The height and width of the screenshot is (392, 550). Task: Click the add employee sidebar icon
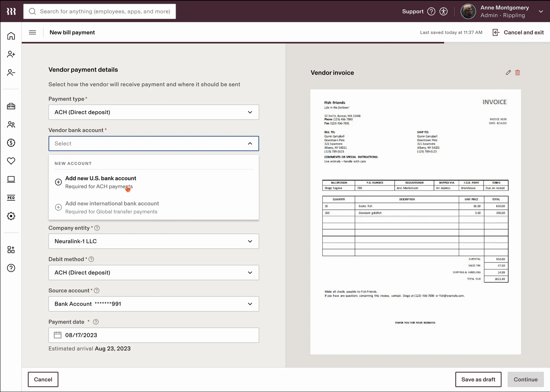point(11,54)
